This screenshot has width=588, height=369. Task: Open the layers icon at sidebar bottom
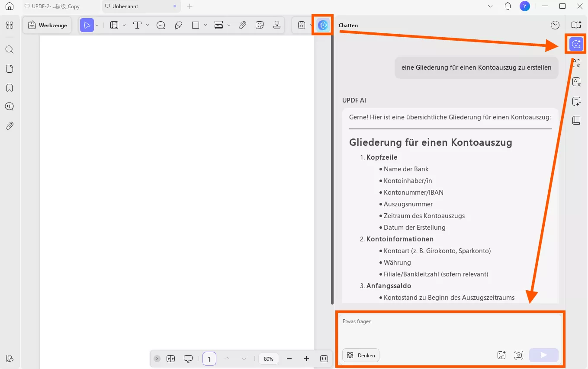pyautogui.click(x=10, y=358)
